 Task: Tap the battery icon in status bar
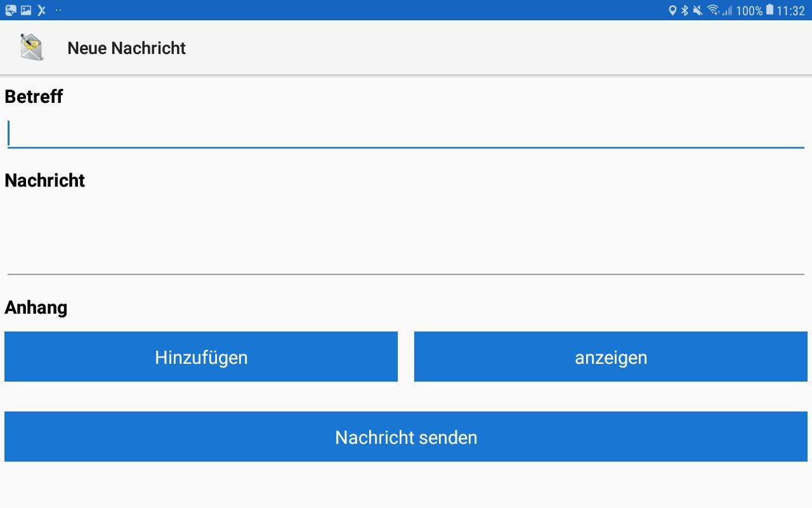(x=769, y=10)
